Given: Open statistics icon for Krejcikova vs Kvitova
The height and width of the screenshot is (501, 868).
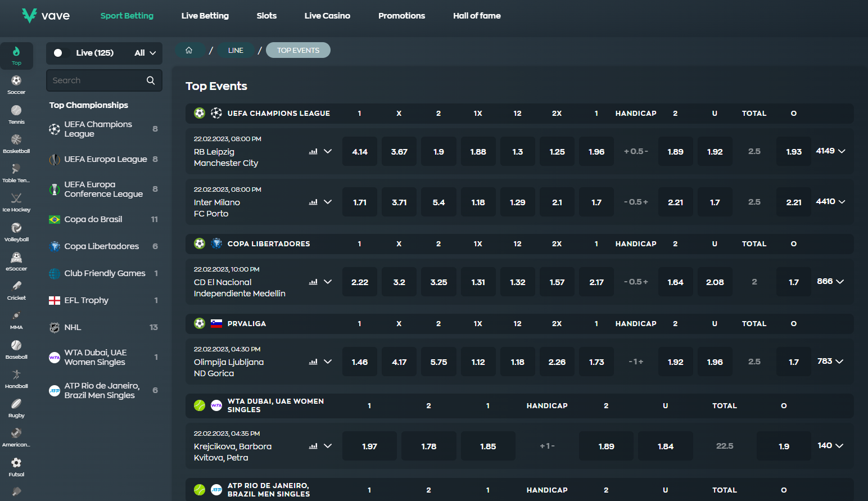Looking at the screenshot, I should coord(313,446).
